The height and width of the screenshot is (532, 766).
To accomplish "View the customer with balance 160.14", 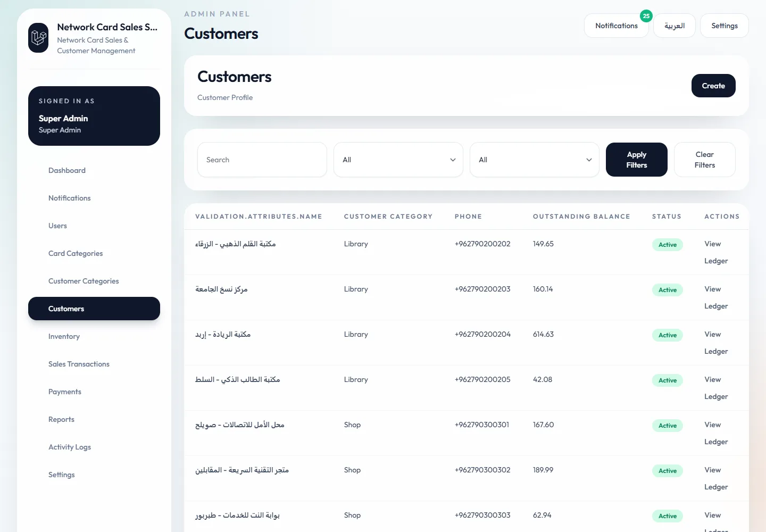I will tap(712, 289).
